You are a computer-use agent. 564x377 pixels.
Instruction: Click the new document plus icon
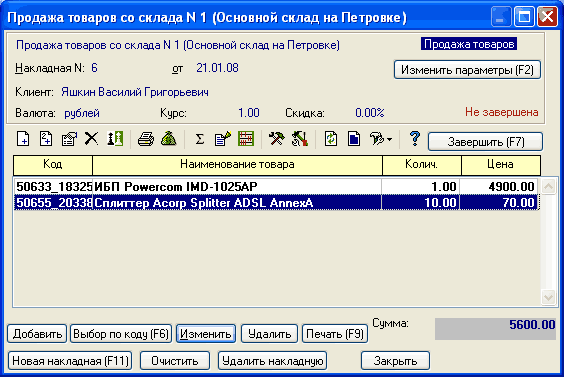23,139
